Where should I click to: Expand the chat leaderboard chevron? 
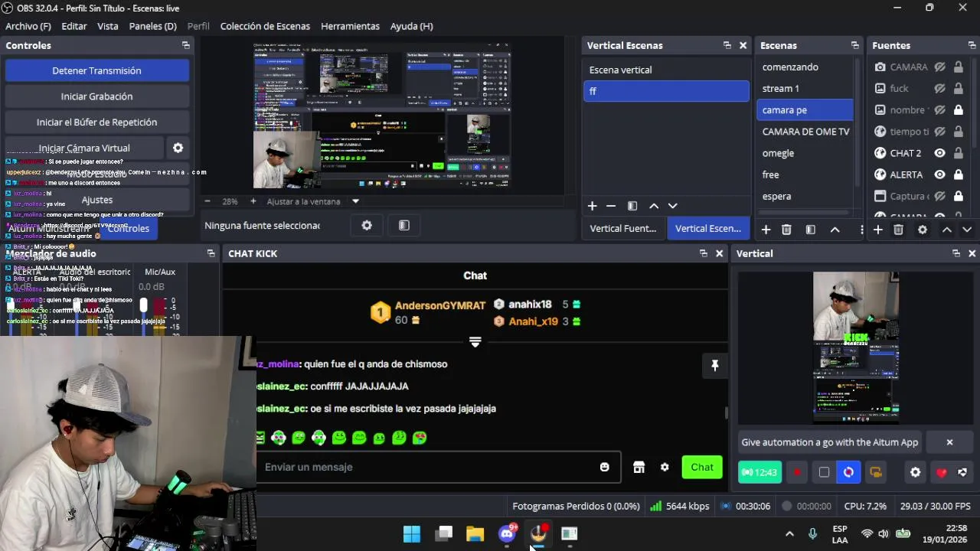tap(475, 342)
